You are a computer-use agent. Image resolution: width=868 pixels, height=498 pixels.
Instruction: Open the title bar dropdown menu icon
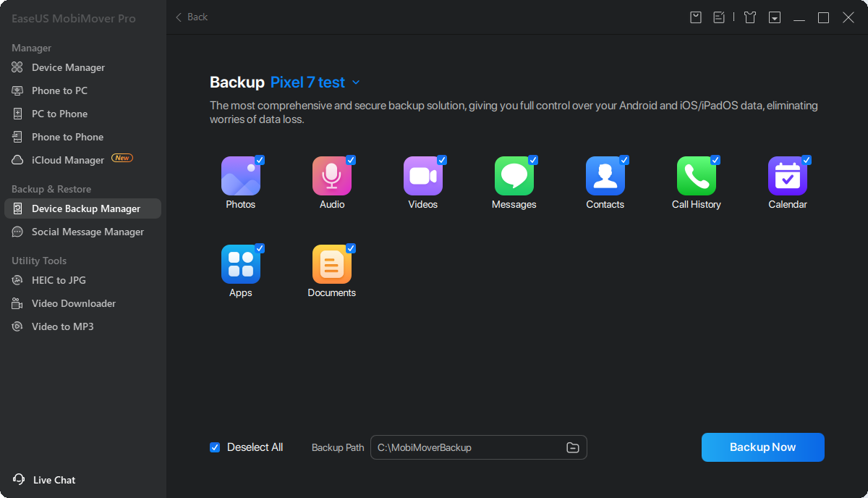[x=775, y=17]
